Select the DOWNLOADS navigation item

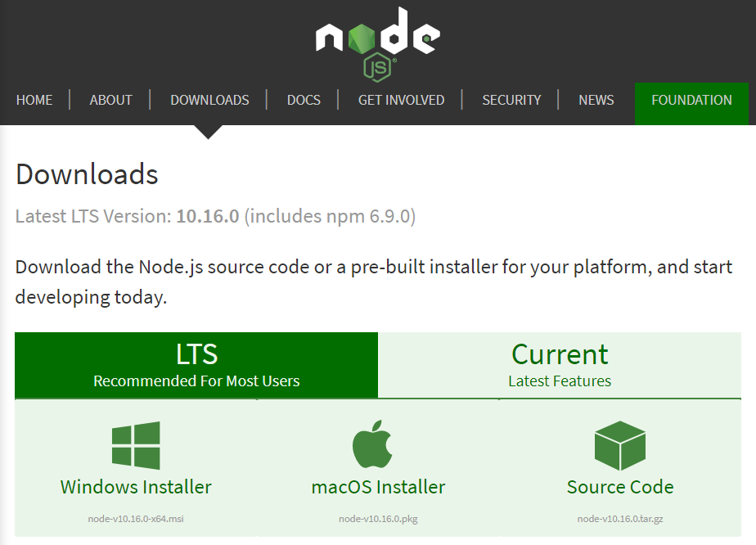(209, 100)
